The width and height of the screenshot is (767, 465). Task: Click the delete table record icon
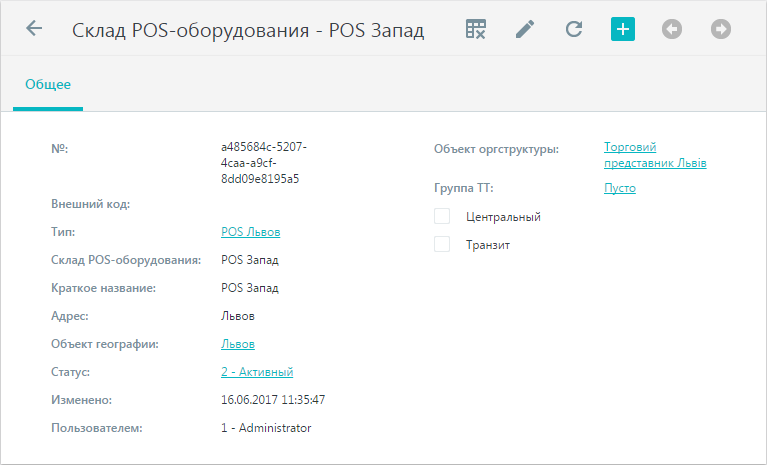[475, 29]
